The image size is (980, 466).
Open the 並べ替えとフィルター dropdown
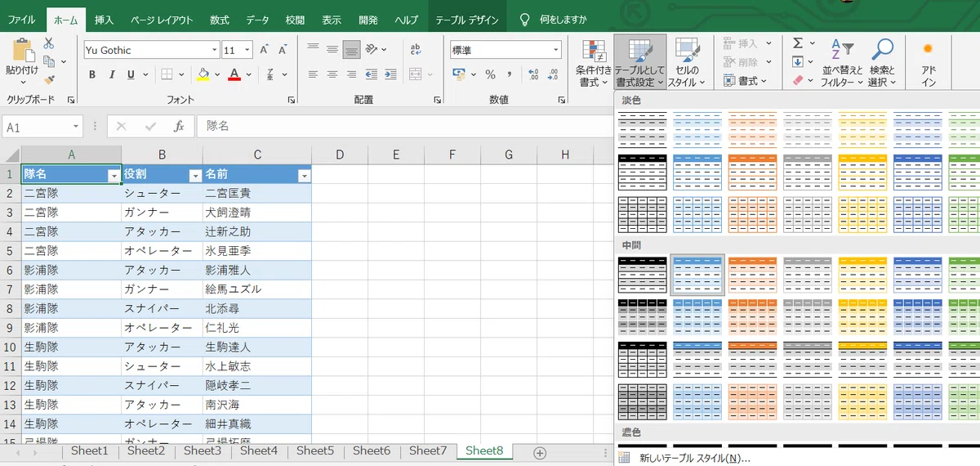[x=842, y=64]
